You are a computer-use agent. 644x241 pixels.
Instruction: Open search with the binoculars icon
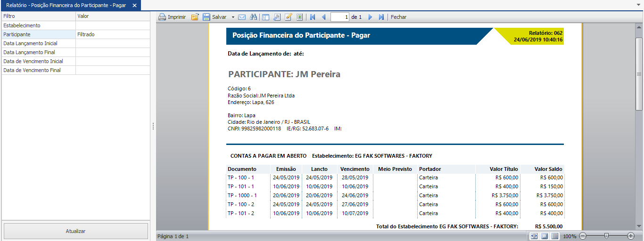pos(253,17)
